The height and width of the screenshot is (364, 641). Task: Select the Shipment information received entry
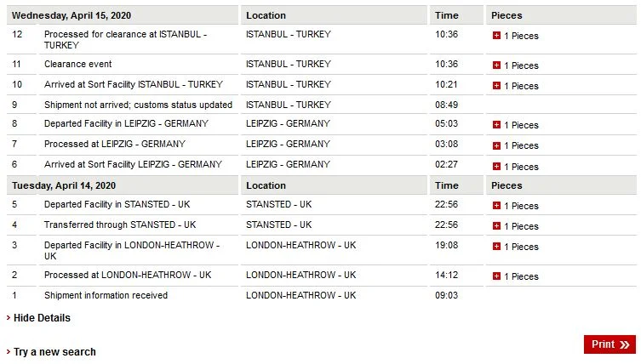click(x=106, y=296)
